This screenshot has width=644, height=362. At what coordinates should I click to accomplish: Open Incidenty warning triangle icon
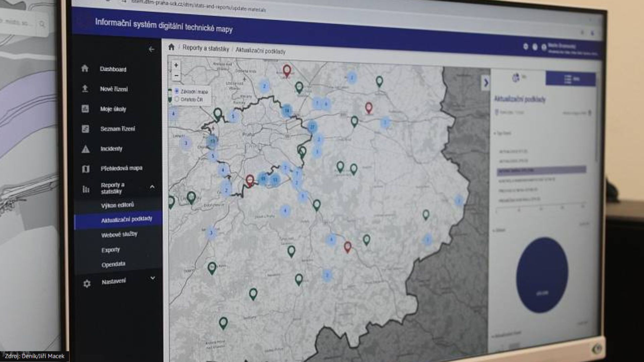[x=86, y=149]
